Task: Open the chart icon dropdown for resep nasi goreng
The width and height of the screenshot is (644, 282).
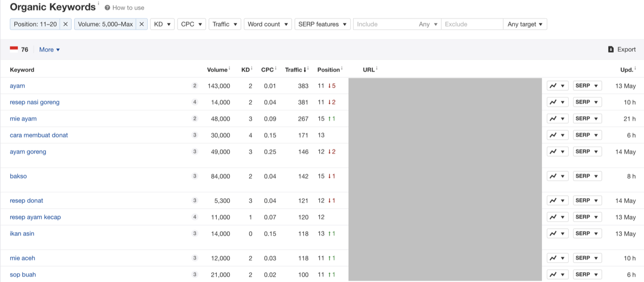Action: (x=558, y=102)
